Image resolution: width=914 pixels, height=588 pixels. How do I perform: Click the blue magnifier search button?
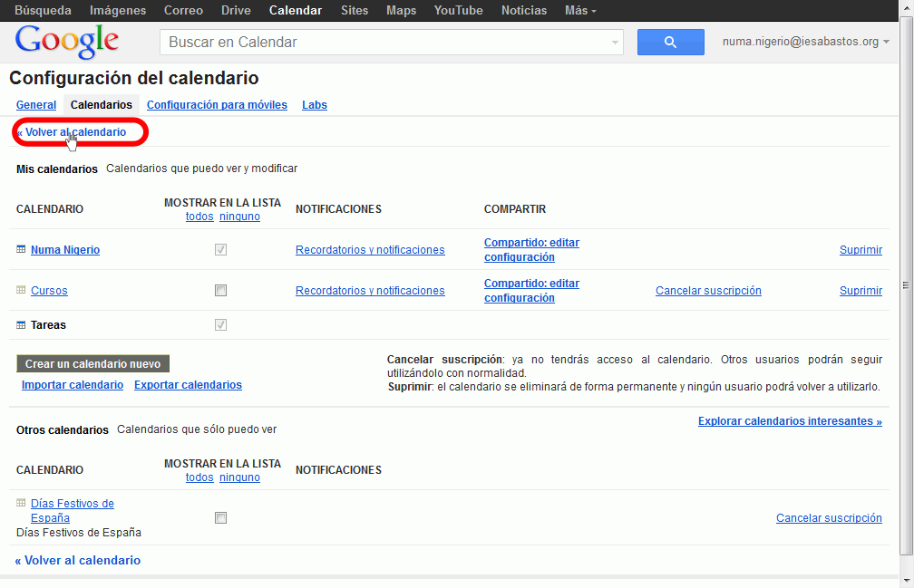coord(670,42)
